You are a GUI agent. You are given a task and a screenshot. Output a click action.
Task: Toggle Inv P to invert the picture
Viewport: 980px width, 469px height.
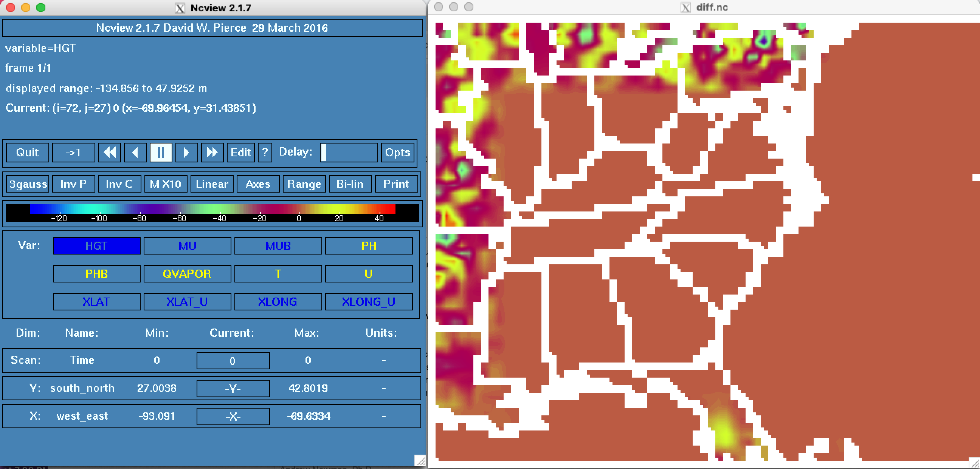pos(73,184)
